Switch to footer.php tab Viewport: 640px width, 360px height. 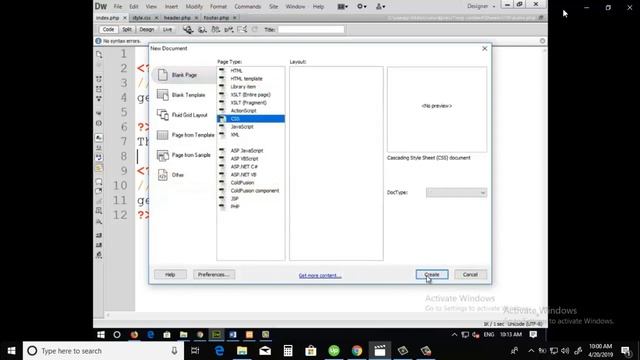(216, 18)
